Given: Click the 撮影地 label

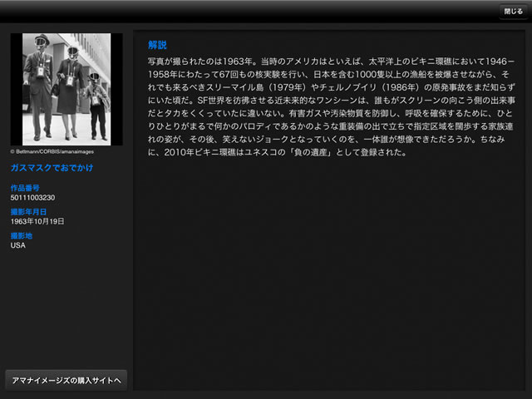Looking at the screenshot, I should pos(22,235).
